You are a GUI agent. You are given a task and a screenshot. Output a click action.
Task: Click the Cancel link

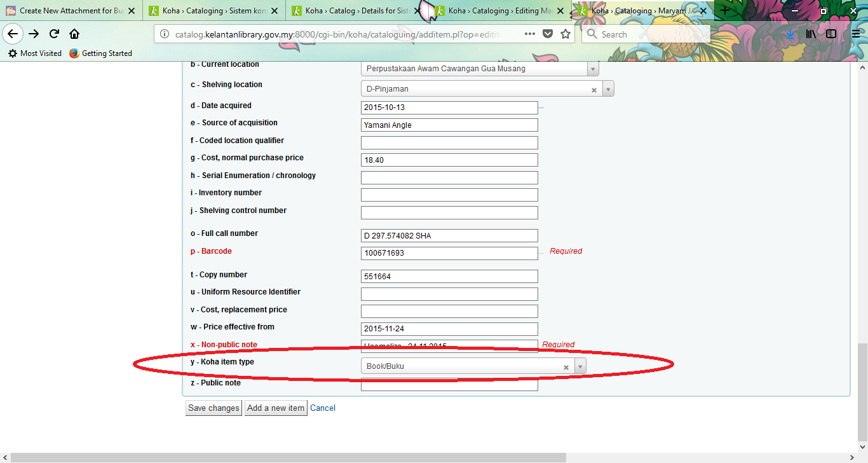click(x=323, y=408)
